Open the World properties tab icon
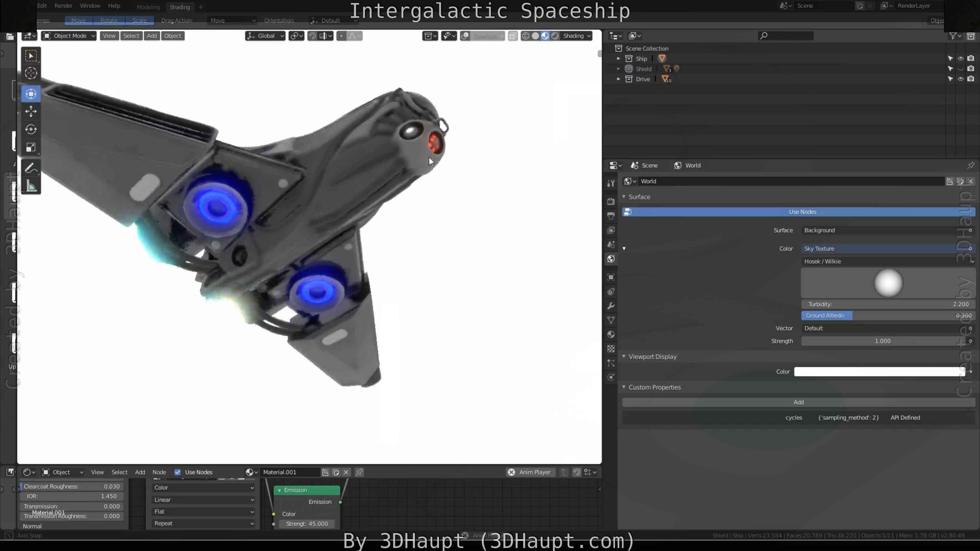 (611, 259)
